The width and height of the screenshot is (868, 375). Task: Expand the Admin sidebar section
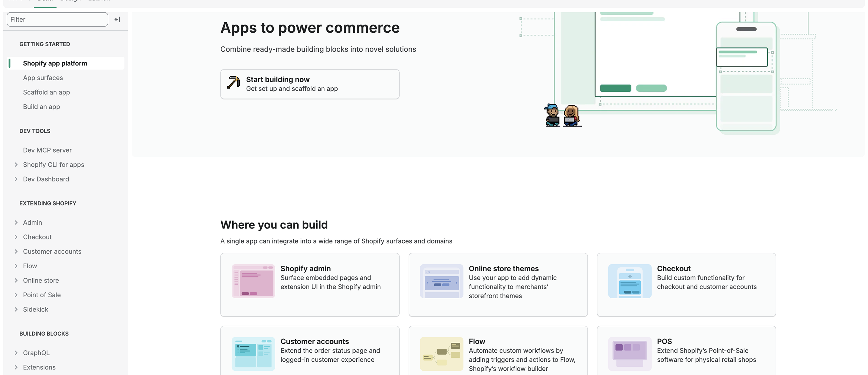[16, 223]
